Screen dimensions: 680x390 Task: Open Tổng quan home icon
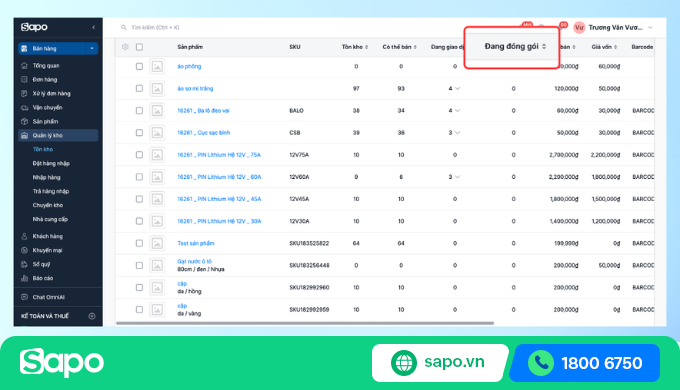[24, 66]
